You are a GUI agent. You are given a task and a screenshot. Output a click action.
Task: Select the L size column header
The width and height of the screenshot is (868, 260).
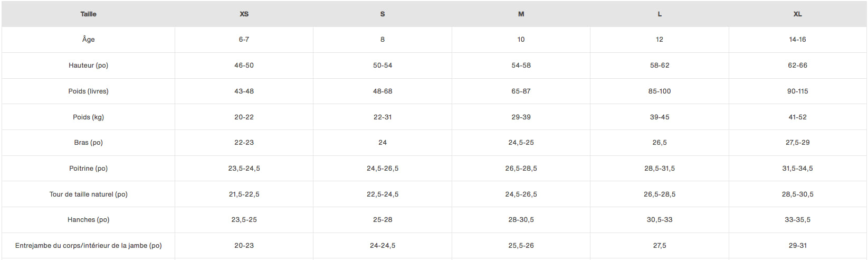660,14
